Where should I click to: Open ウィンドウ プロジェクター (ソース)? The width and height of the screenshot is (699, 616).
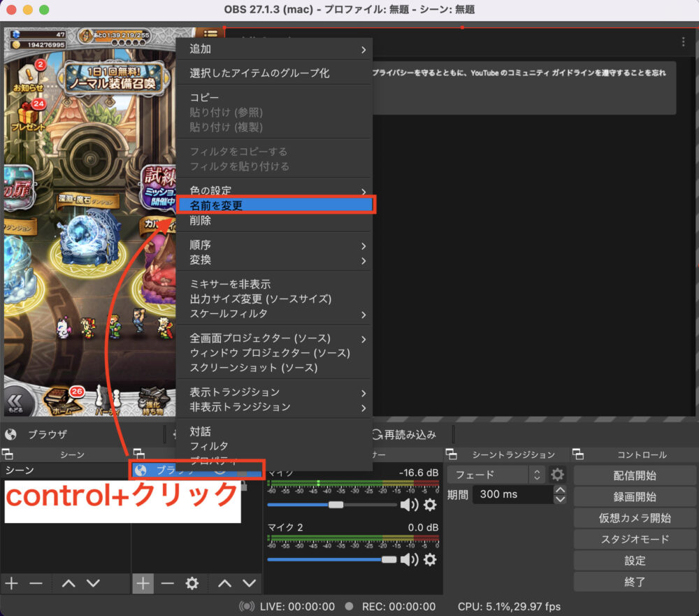[275, 353]
